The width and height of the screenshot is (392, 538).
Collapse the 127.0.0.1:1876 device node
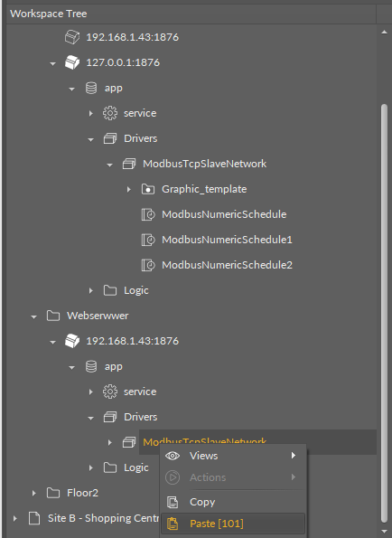[52, 63]
